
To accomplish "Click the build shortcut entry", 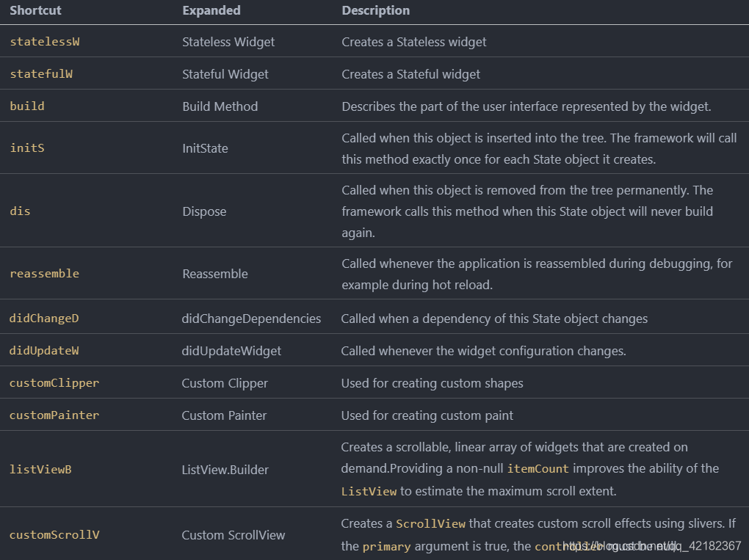I will click(27, 106).
